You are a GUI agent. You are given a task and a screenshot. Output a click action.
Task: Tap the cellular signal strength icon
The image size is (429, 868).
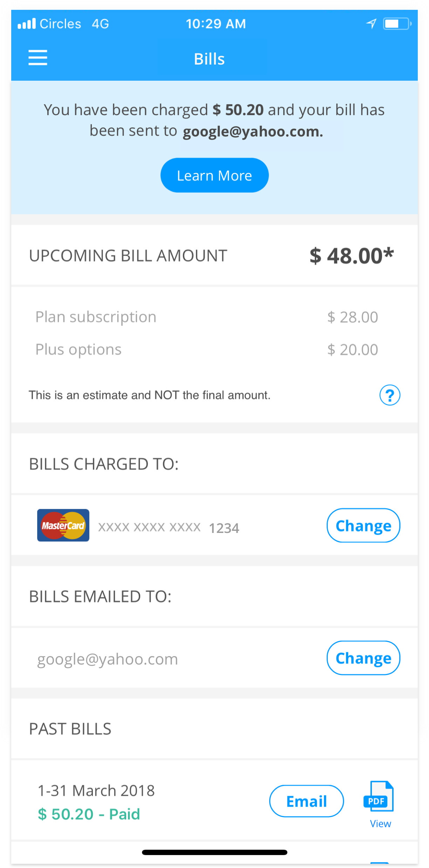(x=27, y=24)
